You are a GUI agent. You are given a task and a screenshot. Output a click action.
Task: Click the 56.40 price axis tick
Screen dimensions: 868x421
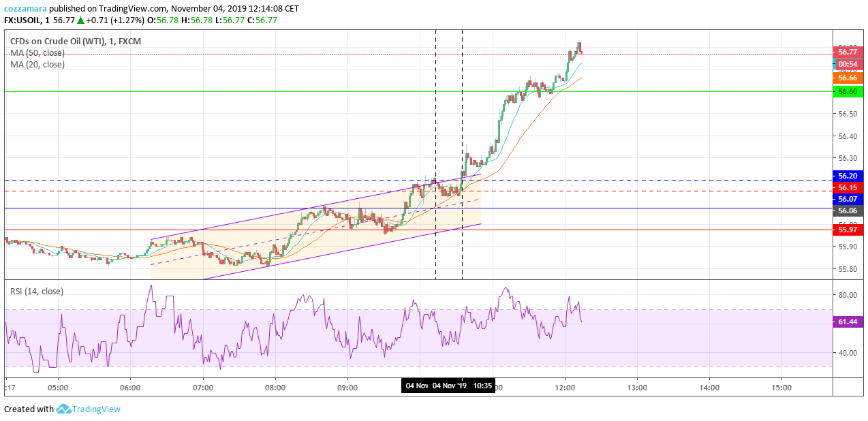[x=848, y=136]
